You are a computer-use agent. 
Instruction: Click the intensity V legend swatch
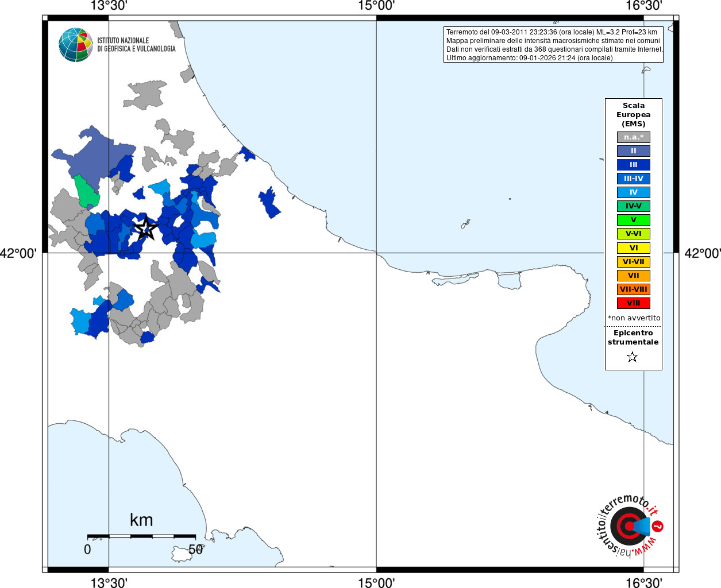(634, 220)
